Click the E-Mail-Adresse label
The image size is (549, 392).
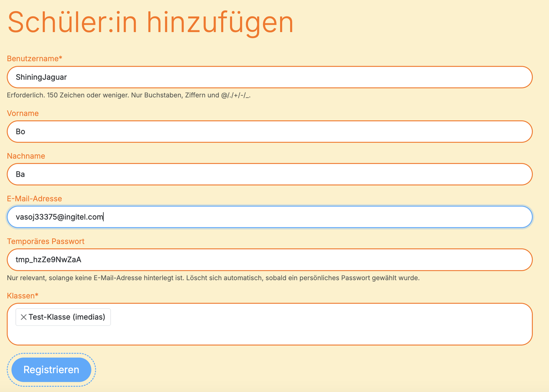point(34,199)
